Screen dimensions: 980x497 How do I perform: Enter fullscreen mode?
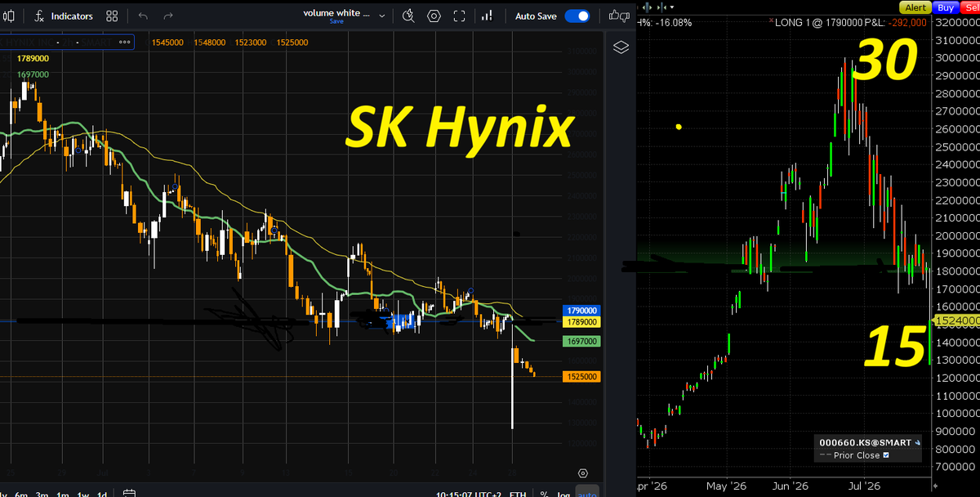[x=459, y=16]
